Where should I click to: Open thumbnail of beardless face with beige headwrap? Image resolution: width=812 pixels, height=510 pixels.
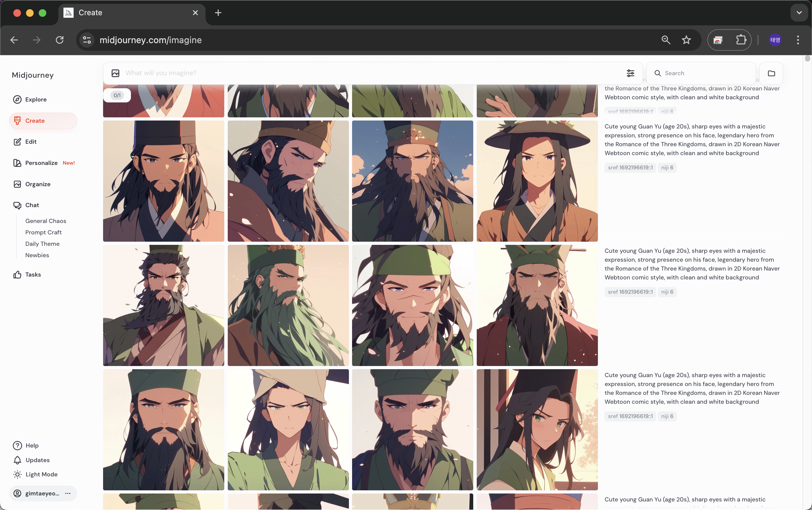(x=288, y=429)
